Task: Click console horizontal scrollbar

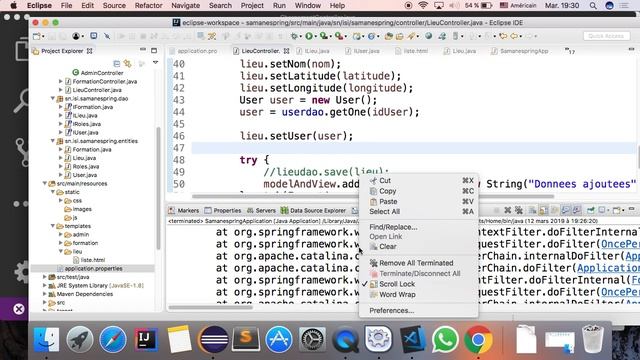Action: point(211,307)
